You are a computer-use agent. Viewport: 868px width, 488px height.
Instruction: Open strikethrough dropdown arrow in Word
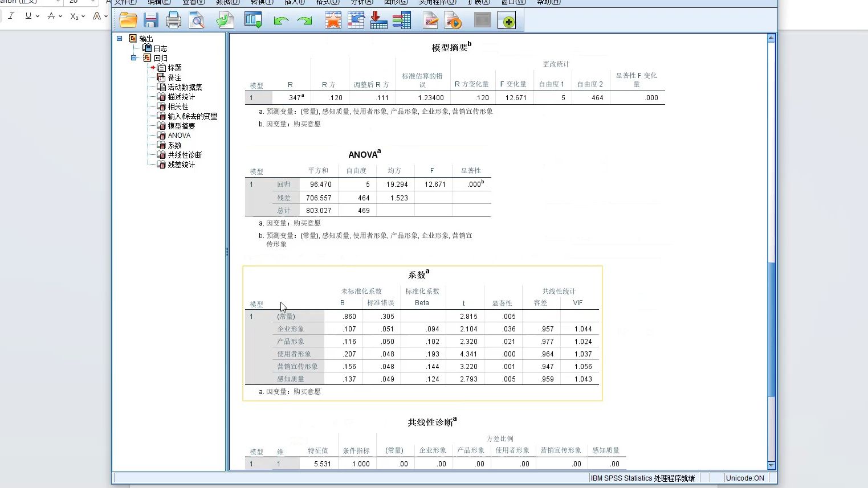point(60,17)
